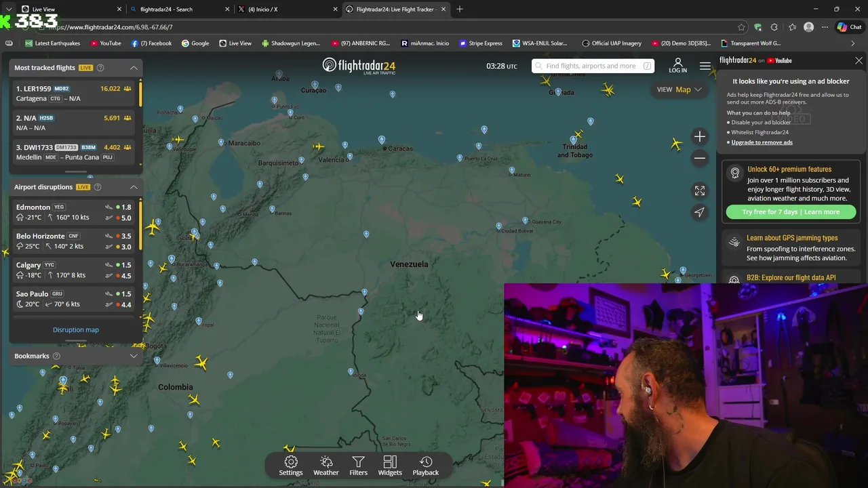Click browser favorites star in address bar
The width and height of the screenshot is (868, 488).
pyautogui.click(x=741, y=27)
